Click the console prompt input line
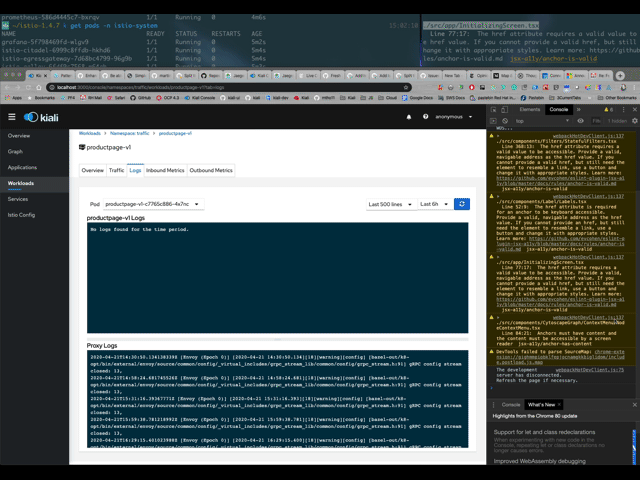Viewport: 640px width, 480px height. click(563, 388)
